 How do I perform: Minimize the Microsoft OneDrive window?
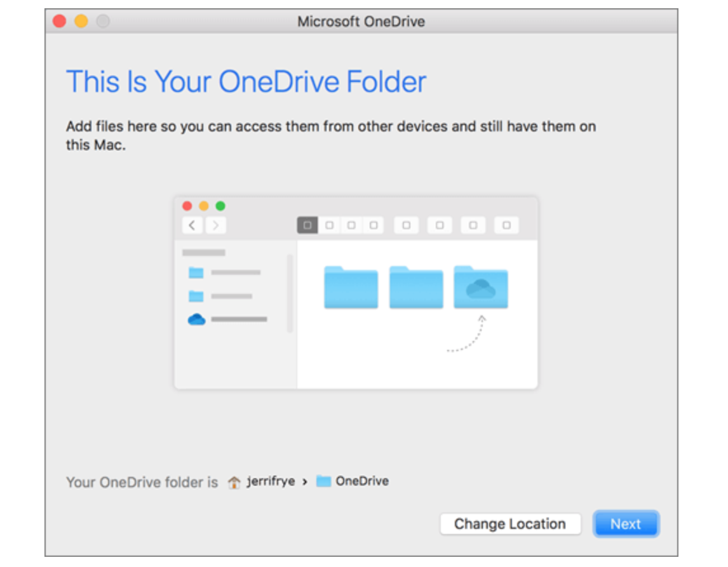(x=81, y=21)
